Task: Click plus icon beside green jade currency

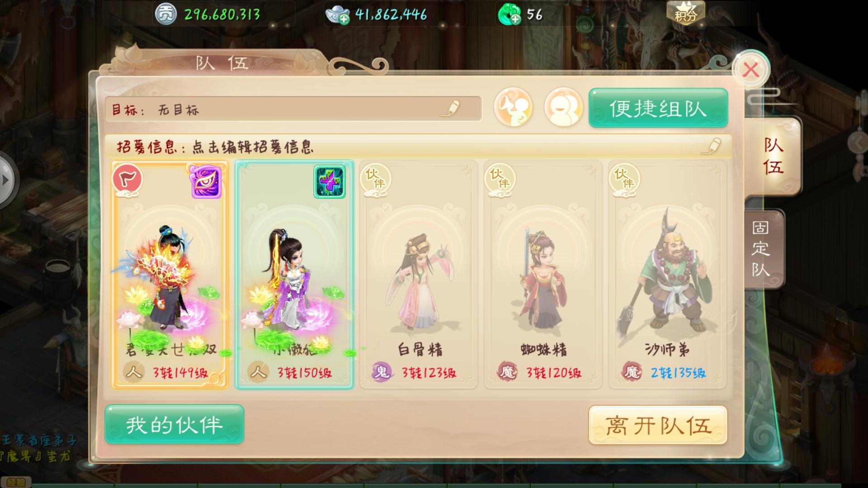Action: (515, 19)
